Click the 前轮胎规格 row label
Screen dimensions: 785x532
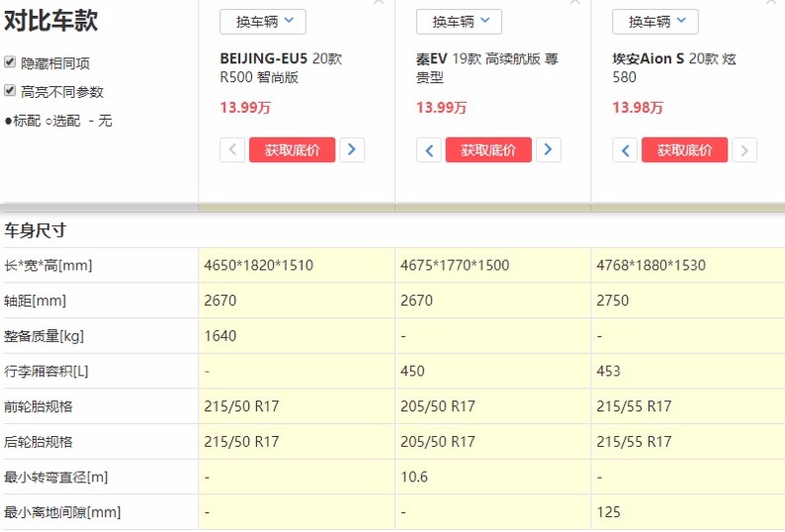tap(38, 406)
